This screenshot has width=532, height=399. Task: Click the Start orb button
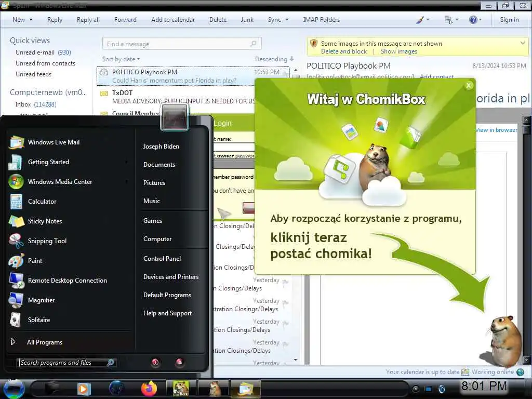pos(14,389)
